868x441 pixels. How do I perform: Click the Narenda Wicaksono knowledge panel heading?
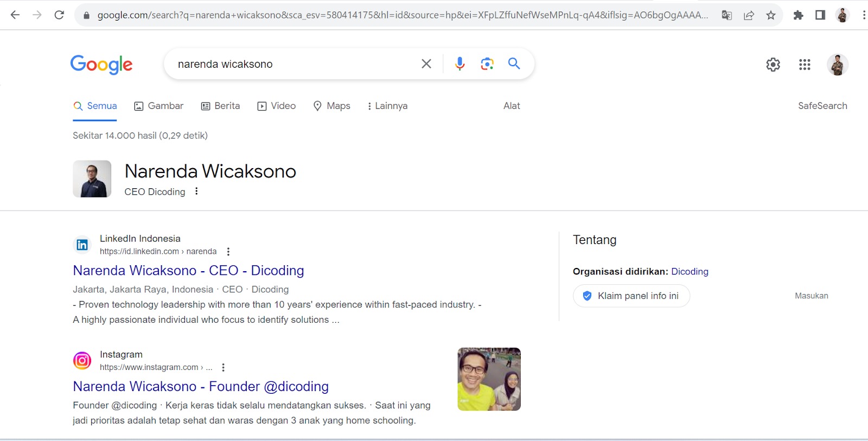(210, 171)
